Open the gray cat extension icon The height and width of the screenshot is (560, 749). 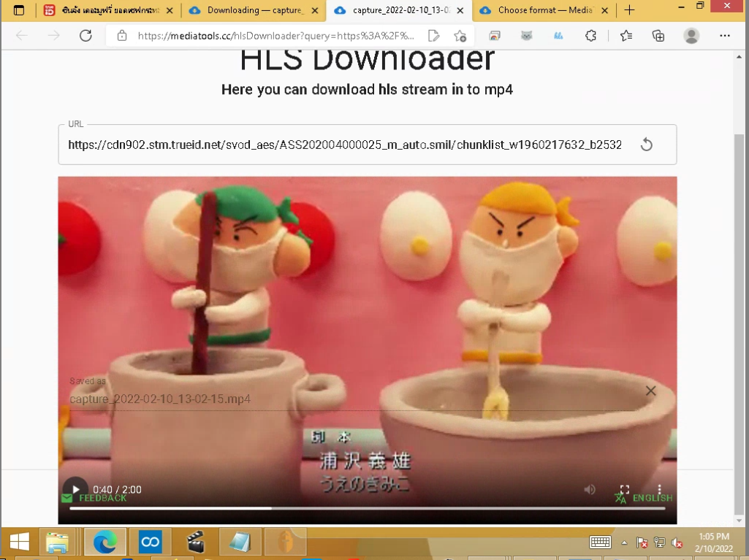pos(526,35)
